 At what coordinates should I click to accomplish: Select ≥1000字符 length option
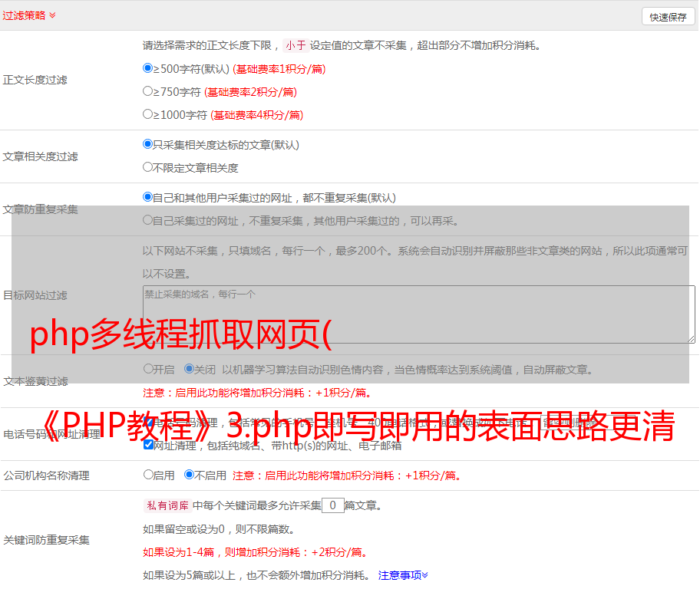pyautogui.click(x=147, y=114)
